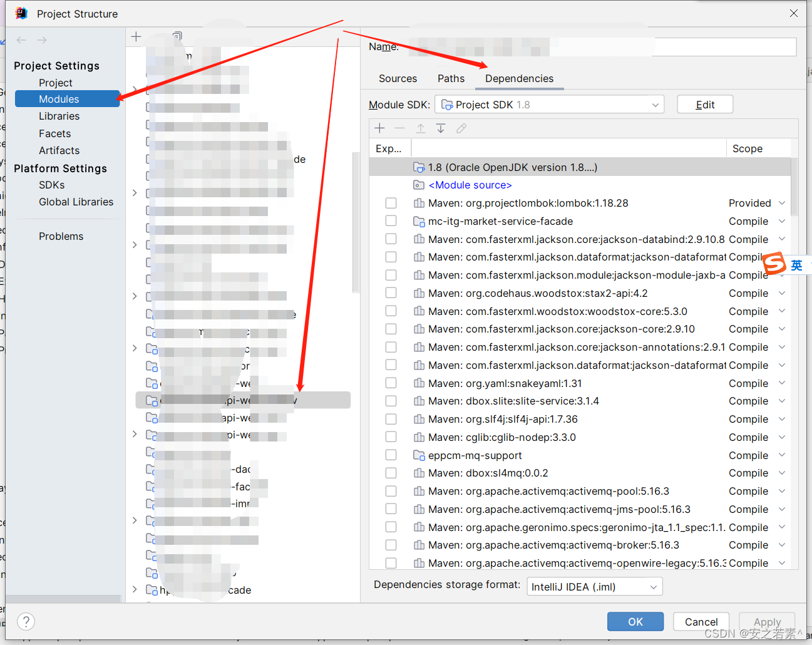
Task: Click the library icon of dbox:sl4mq dependency
Action: click(419, 473)
